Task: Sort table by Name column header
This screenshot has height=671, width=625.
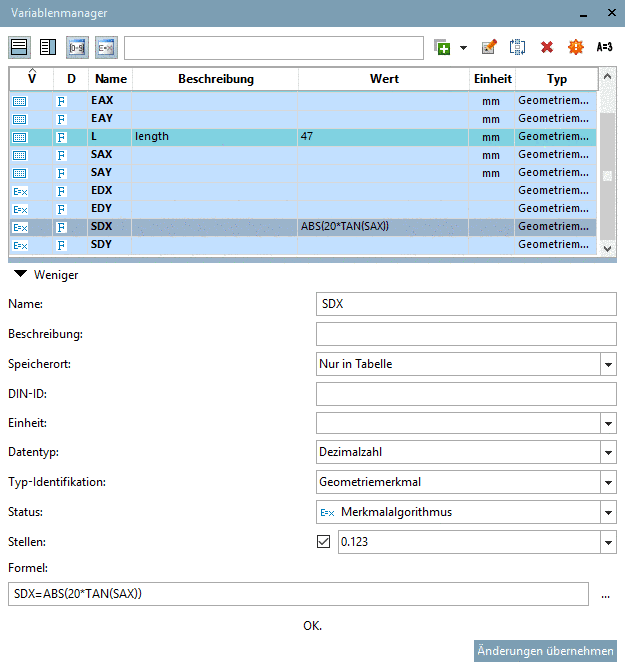Action: tap(111, 79)
